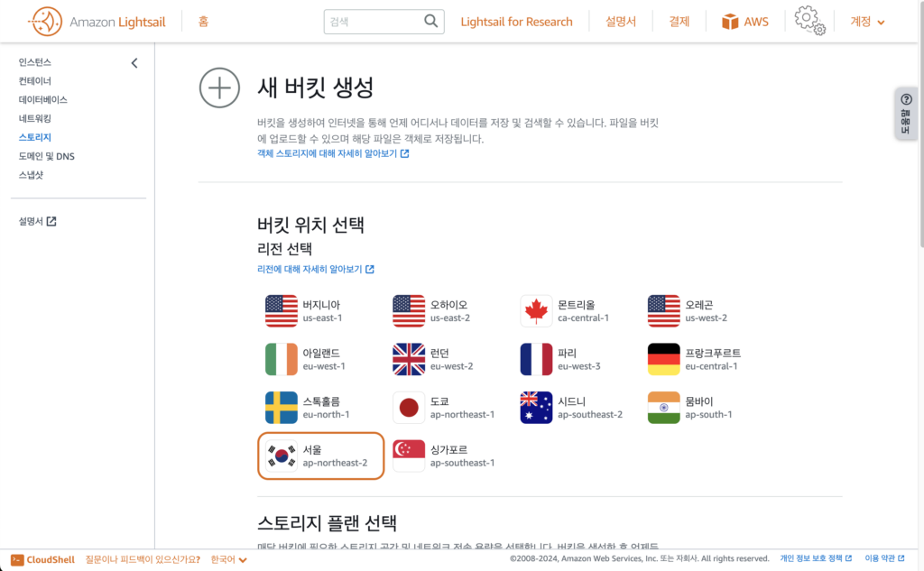
Task: Open 인스턴스 in the sidebar
Action: (35, 62)
